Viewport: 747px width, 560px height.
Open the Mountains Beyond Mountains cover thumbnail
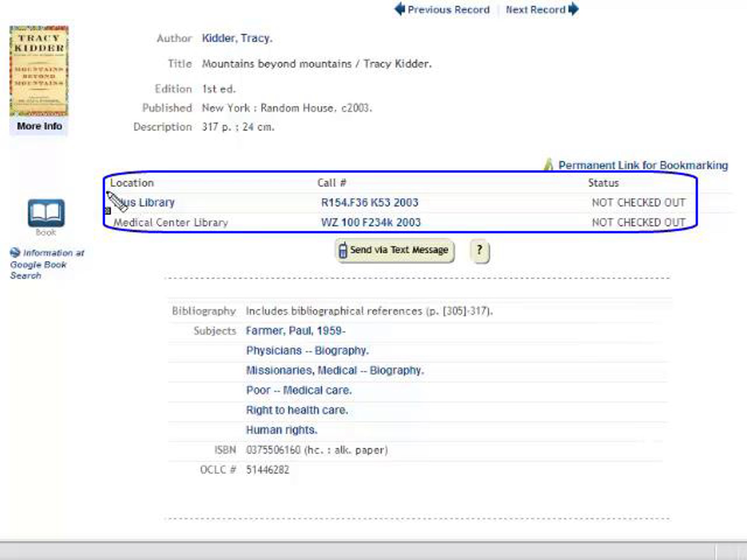click(x=39, y=71)
